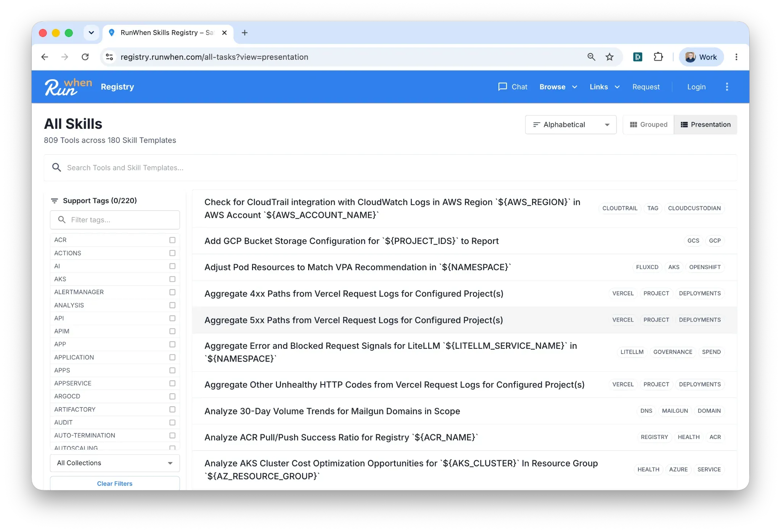Open the teal extension icon in toolbar
Viewport: 781px width, 532px height.
[x=638, y=57]
